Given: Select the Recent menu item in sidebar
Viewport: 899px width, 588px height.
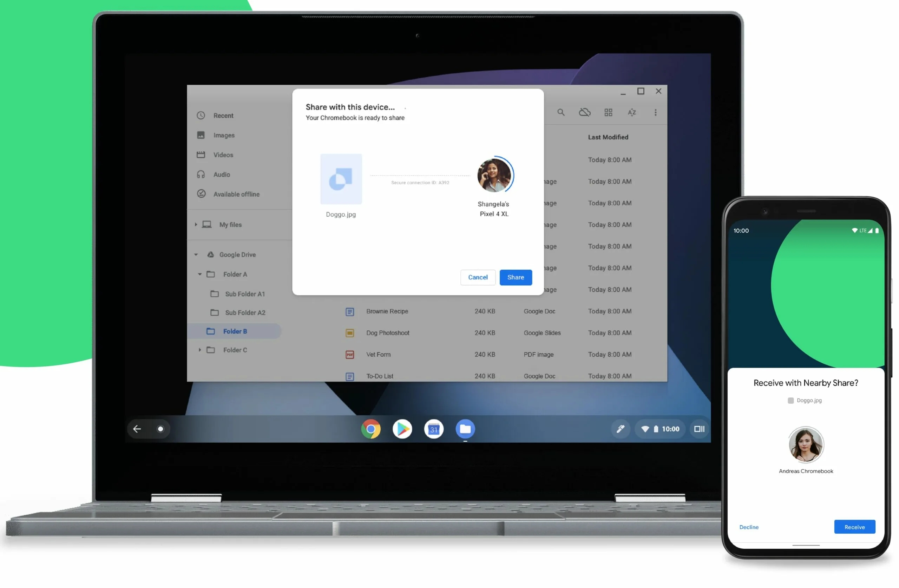Looking at the screenshot, I should coord(222,115).
